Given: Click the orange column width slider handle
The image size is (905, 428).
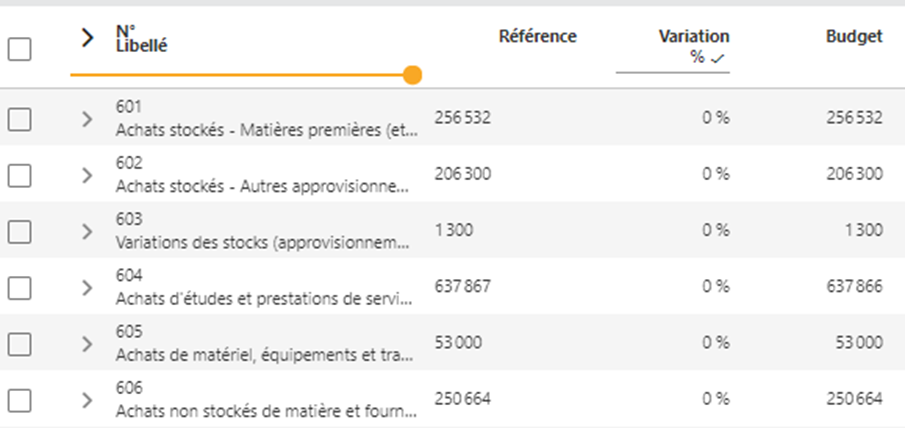Looking at the screenshot, I should (x=412, y=75).
